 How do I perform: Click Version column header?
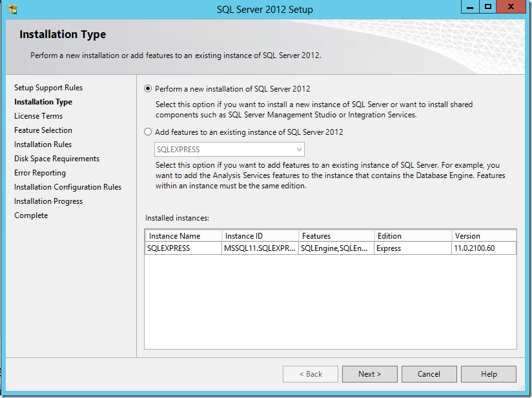484,236
